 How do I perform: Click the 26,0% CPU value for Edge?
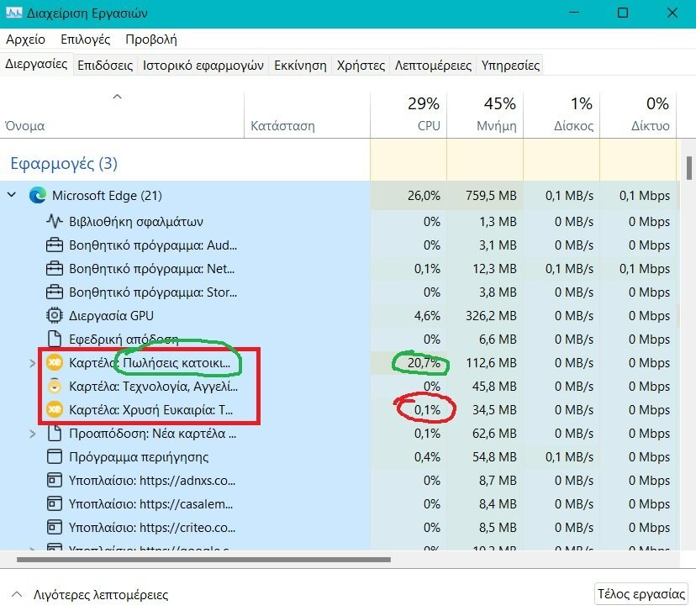424,195
